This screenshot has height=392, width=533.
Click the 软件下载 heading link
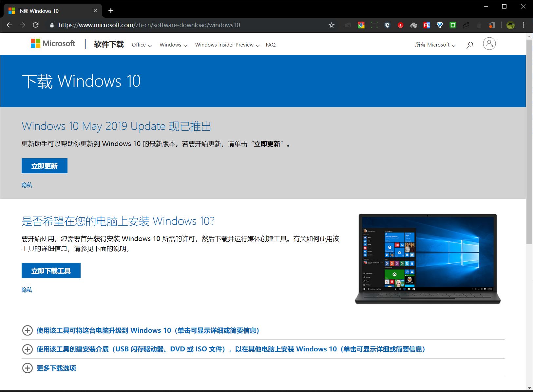pyautogui.click(x=109, y=45)
